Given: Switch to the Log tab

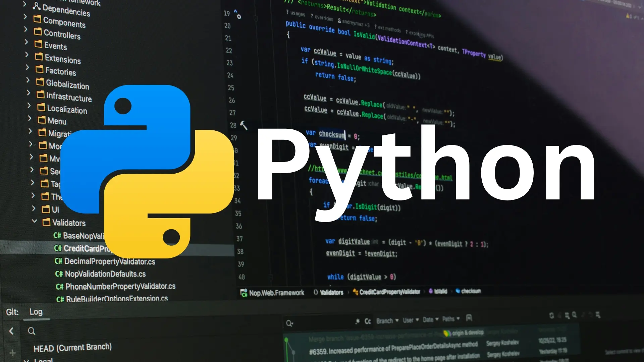Looking at the screenshot, I should (x=36, y=312).
